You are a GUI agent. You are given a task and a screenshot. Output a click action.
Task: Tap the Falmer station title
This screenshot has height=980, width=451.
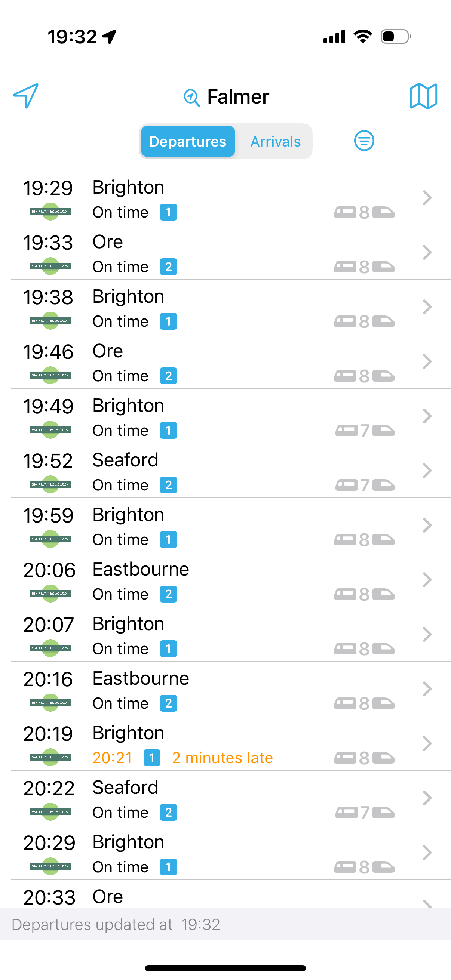pyautogui.click(x=238, y=97)
